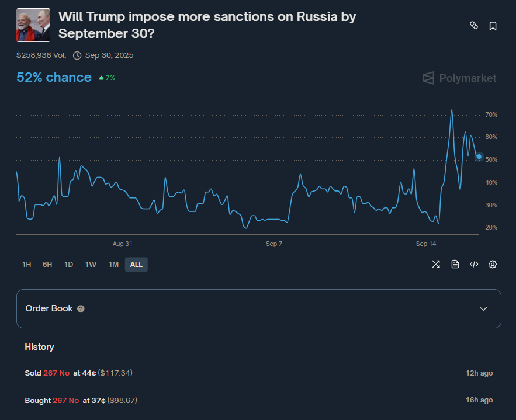516x420 pixels.
Task: Expand the Order Book chevron
Action: point(483,308)
